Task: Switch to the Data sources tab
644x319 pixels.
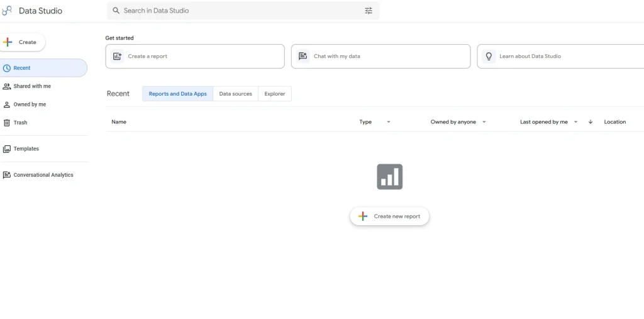Action: [x=235, y=94]
